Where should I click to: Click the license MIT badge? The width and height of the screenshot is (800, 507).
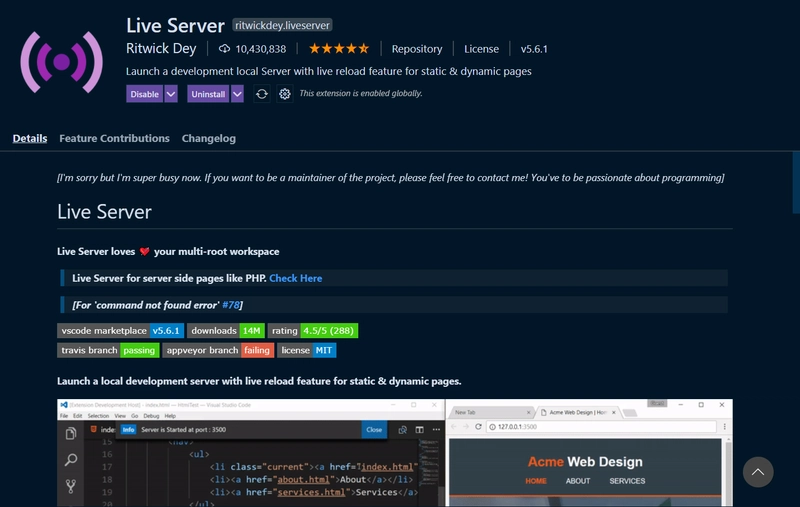point(307,350)
